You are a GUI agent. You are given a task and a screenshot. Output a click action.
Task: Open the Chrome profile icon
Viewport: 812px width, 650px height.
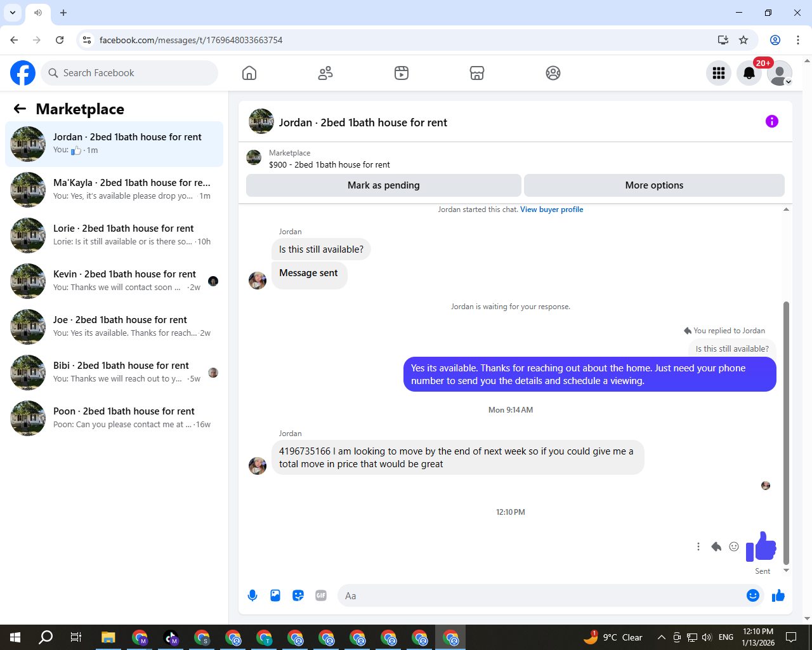click(775, 40)
